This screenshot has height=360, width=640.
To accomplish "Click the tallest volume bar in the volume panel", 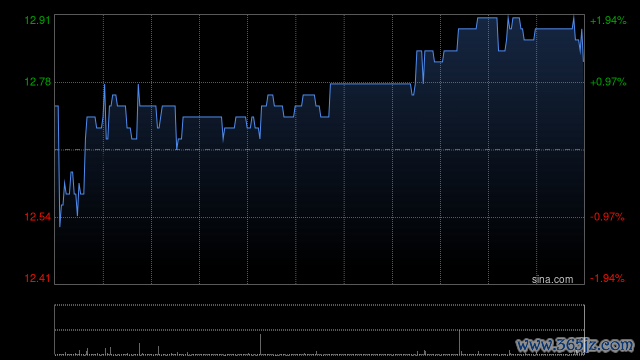I will (x=460, y=342).
